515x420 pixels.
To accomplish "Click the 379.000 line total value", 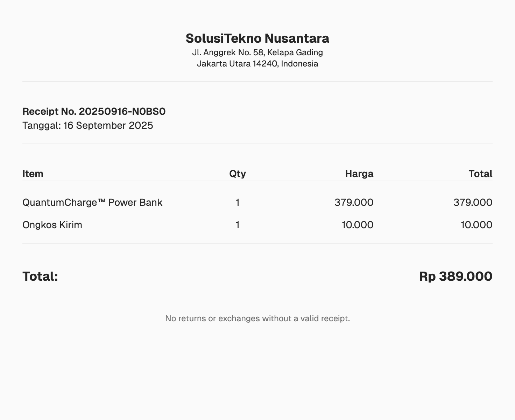I will [x=473, y=202].
